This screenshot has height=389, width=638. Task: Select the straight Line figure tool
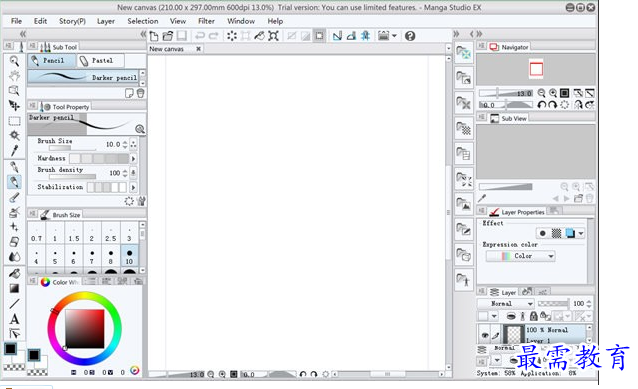(14, 304)
